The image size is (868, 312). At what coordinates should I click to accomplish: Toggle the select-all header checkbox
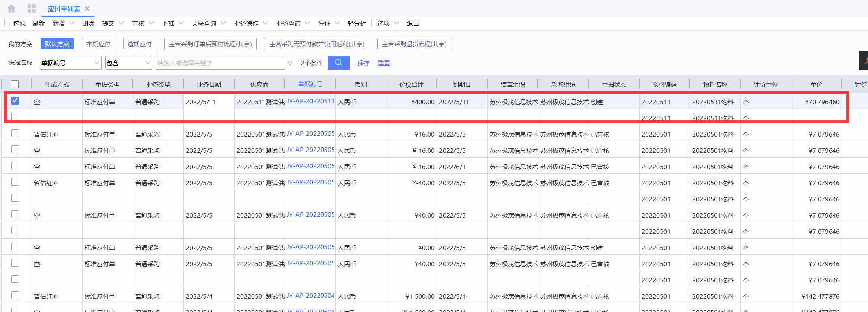click(15, 84)
